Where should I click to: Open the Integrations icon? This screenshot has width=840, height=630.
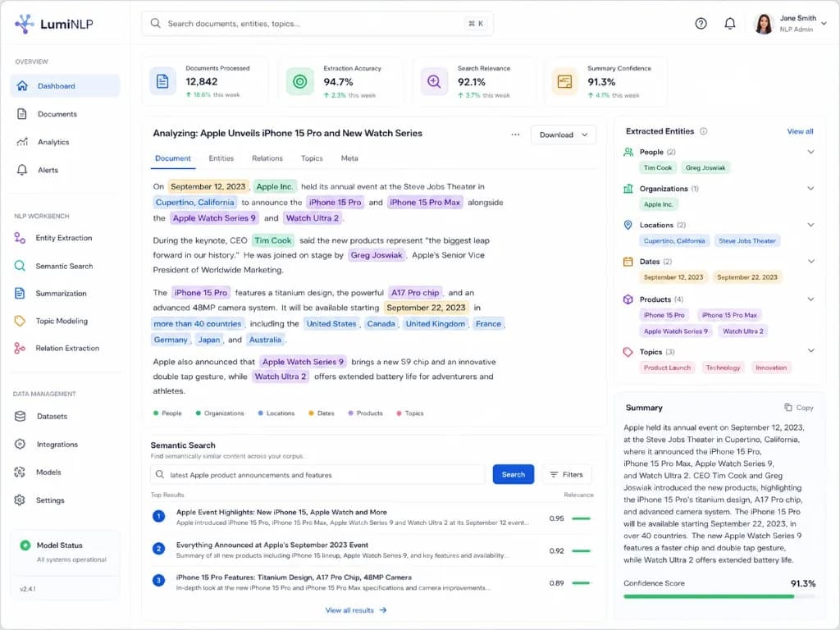point(20,444)
